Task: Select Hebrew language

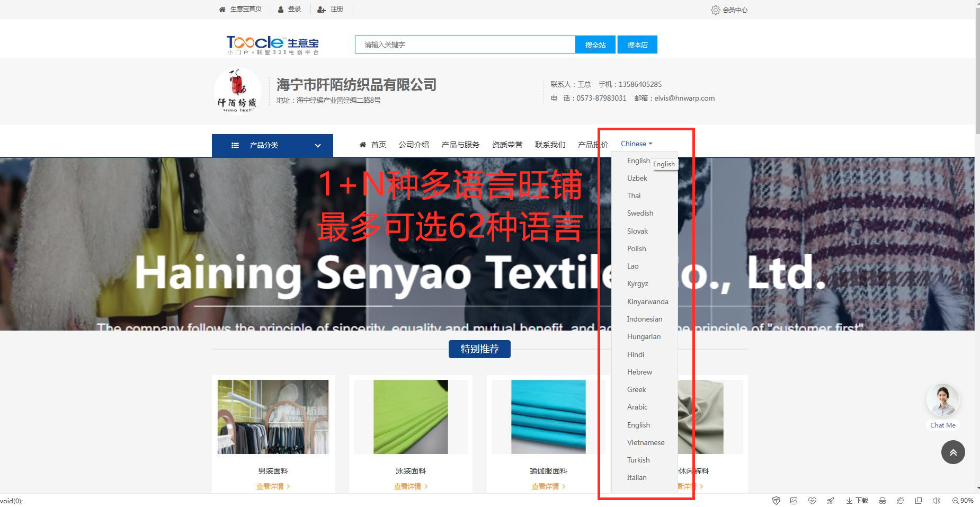Action: click(x=639, y=372)
